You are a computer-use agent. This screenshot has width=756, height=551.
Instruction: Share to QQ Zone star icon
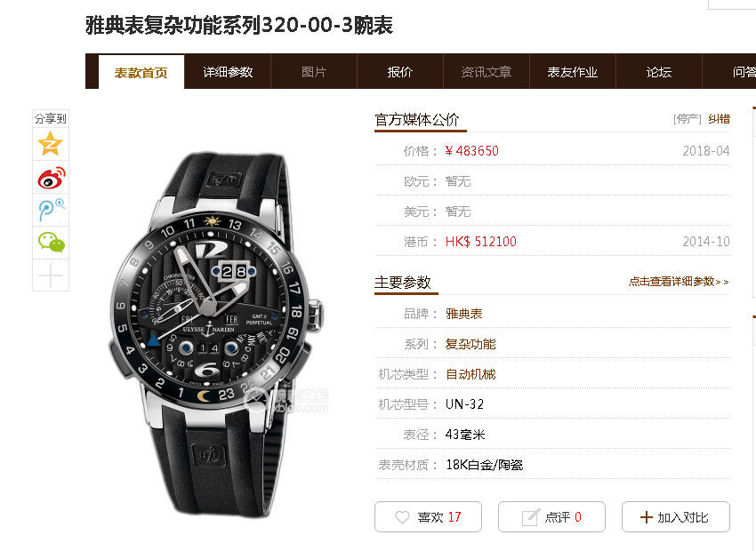(51, 144)
